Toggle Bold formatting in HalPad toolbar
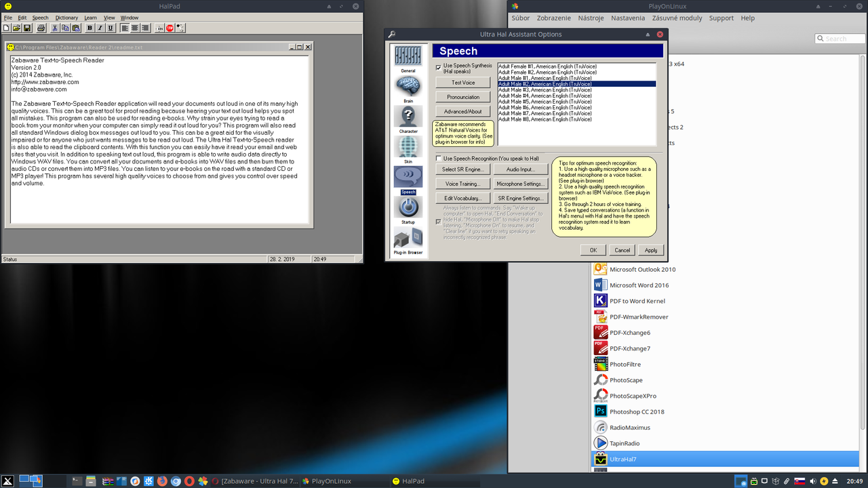Screen dimensions: 868x488 (x=90, y=28)
